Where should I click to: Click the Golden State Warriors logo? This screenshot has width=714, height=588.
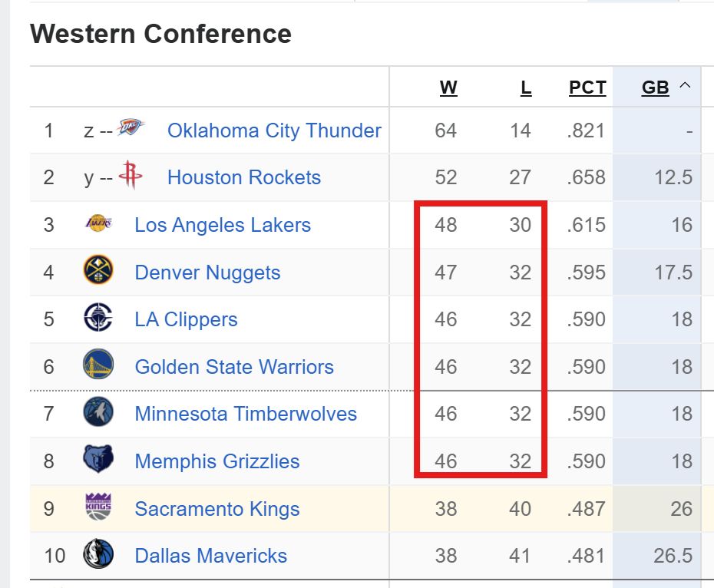(98, 365)
